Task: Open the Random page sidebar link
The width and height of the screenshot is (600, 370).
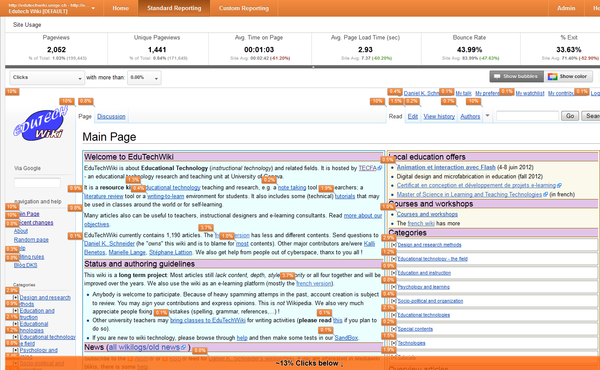Action: [x=31, y=240]
